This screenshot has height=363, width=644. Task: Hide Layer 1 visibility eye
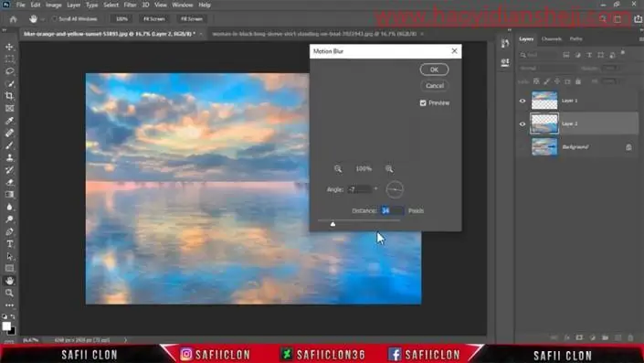coord(523,101)
